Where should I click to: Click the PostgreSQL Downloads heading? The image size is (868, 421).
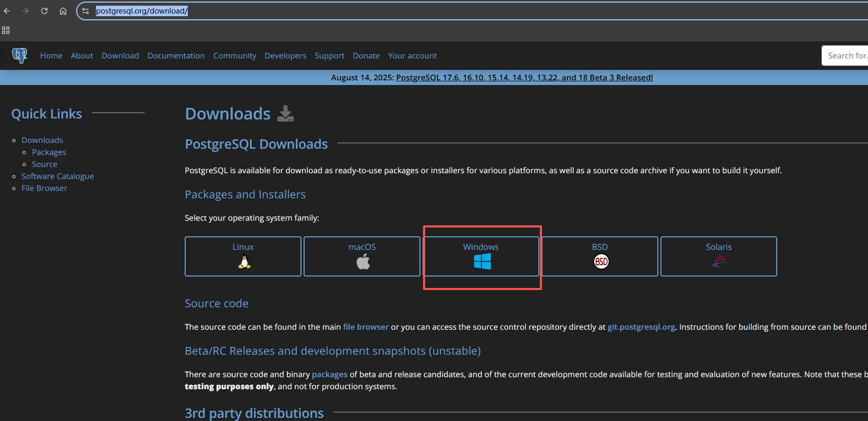256,145
